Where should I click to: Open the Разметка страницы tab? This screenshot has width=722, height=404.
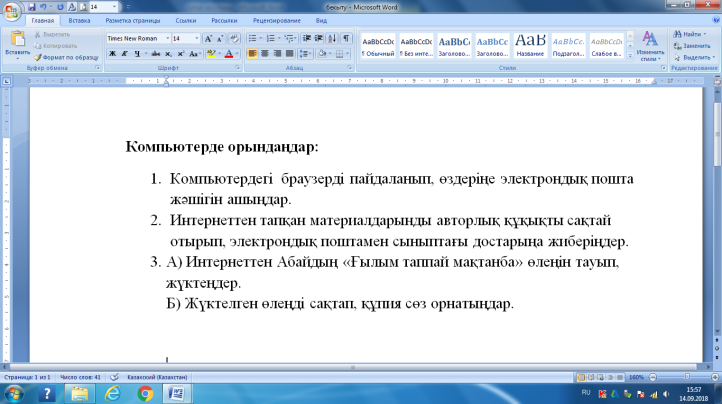[133, 21]
